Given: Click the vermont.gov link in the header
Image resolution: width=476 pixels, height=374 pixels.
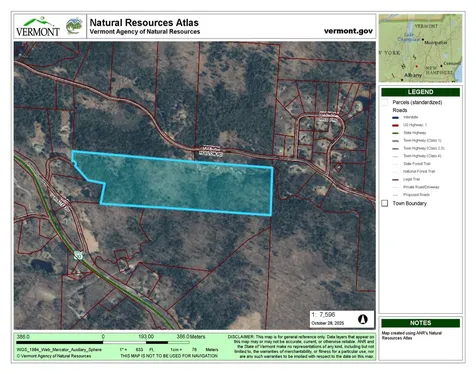Looking at the screenshot, I should tap(348, 31).
